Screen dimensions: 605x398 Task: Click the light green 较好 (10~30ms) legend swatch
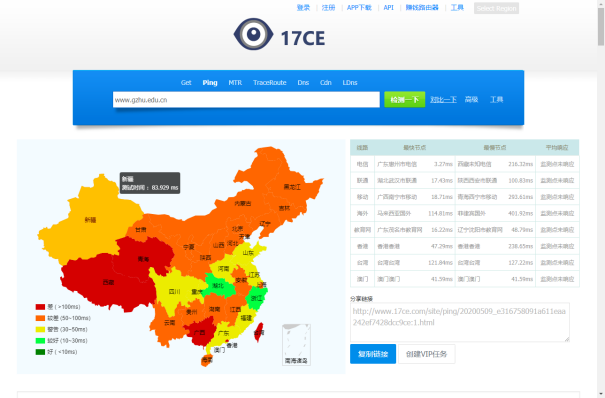click(41, 341)
